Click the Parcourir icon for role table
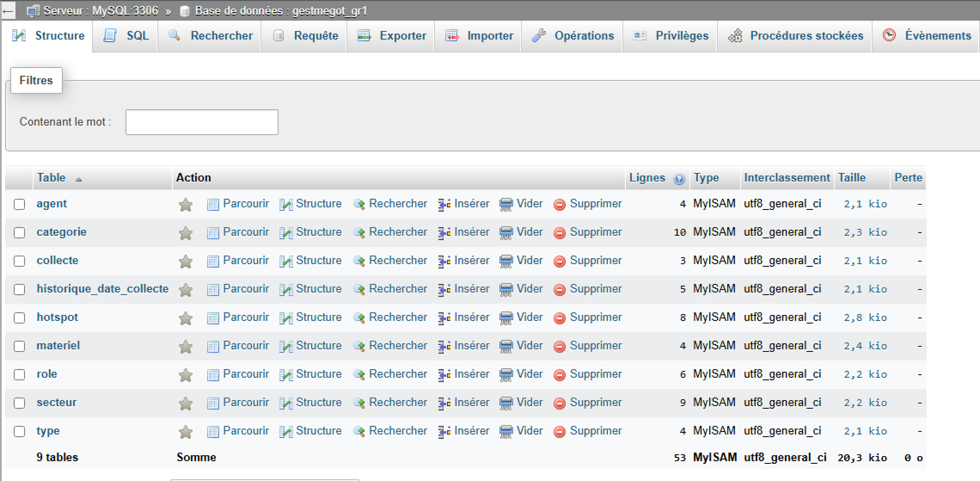Viewport: 980px width, 481px height. tap(213, 375)
